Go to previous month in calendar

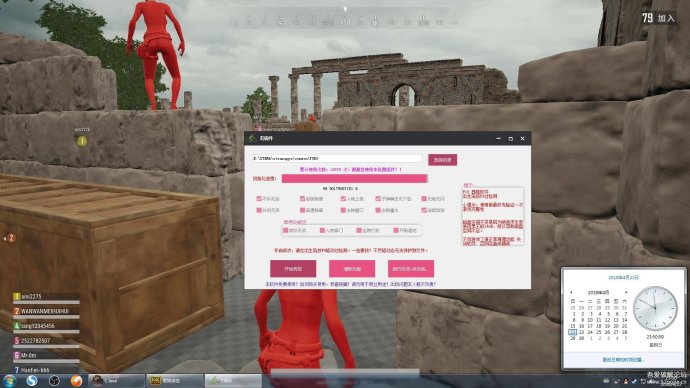571,293
